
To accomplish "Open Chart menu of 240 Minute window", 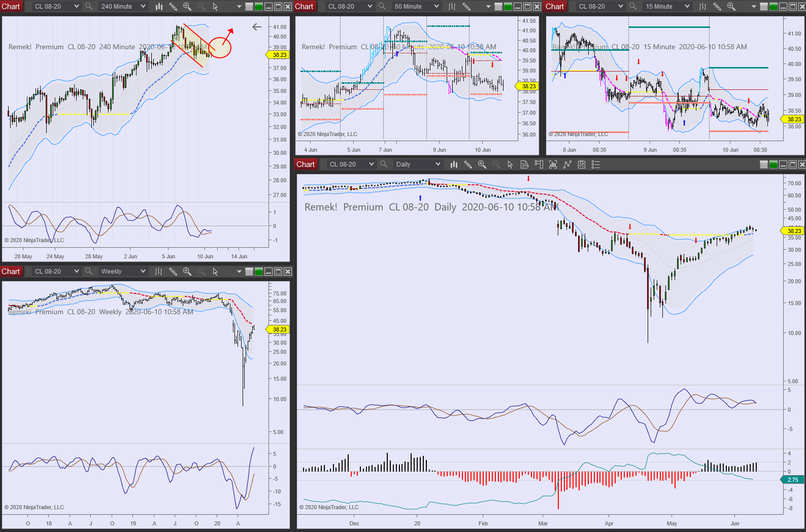I will pyautogui.click(x=11, y=7).
